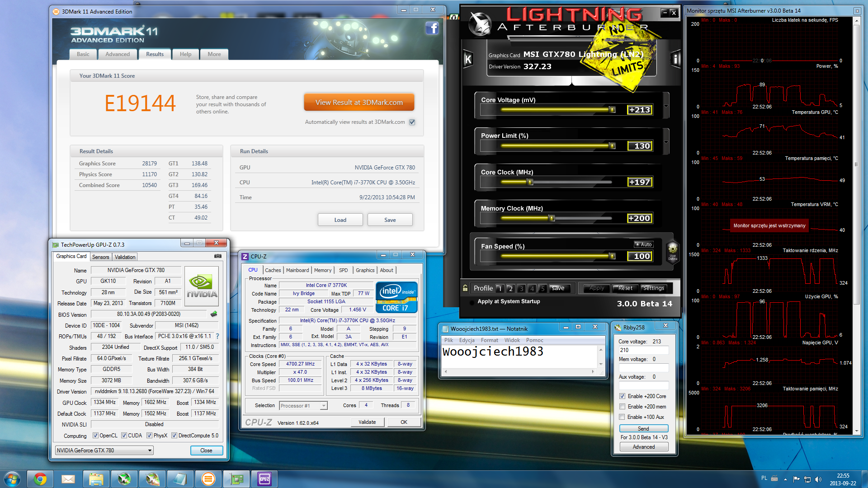Click the GPU-Z taskbar icon

pos(236,479)
